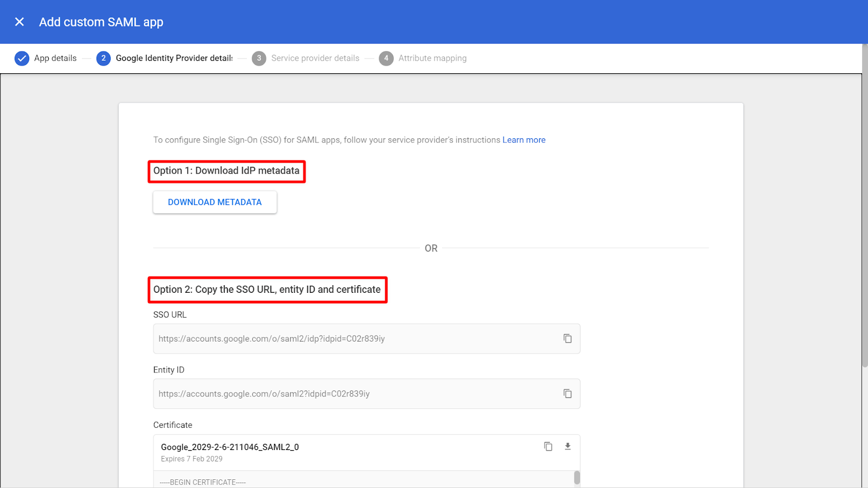Click the SSO URL field label

click(170, 314)
